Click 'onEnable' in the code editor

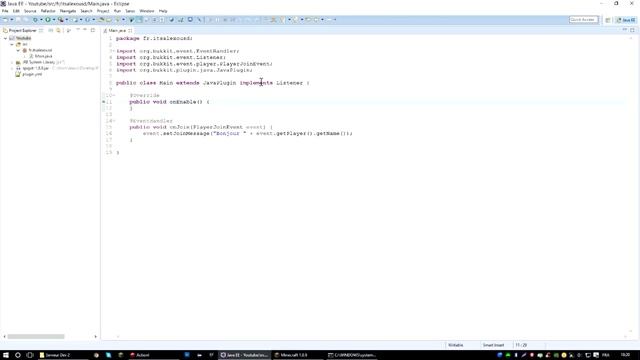click(182, 102)
